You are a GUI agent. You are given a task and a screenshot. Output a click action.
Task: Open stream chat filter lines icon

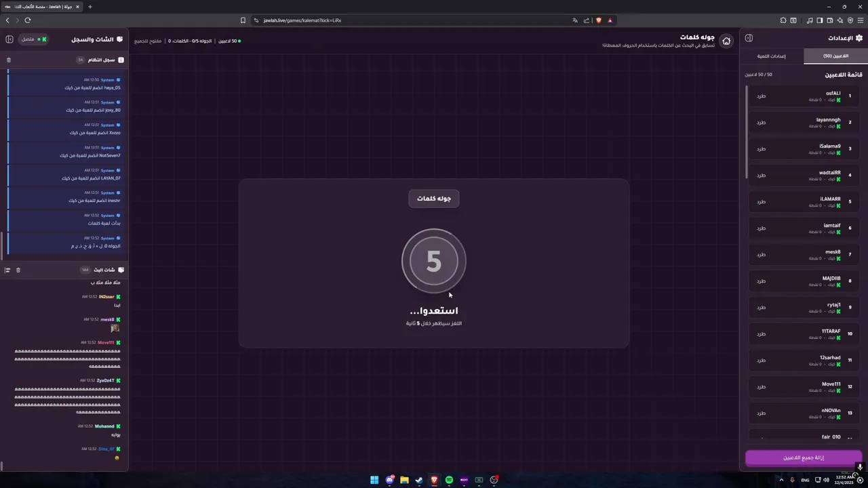point(7,270)
